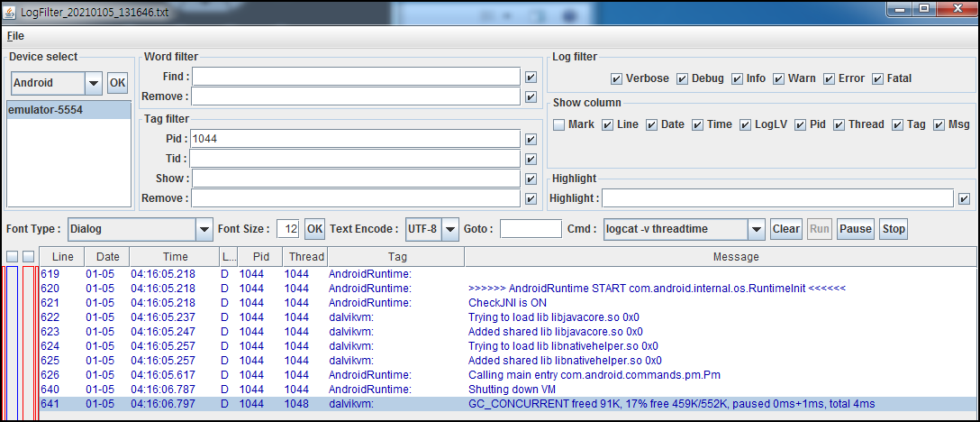Click the Pid column header
This screenshot has width=980, height=422.
(260, 257)
